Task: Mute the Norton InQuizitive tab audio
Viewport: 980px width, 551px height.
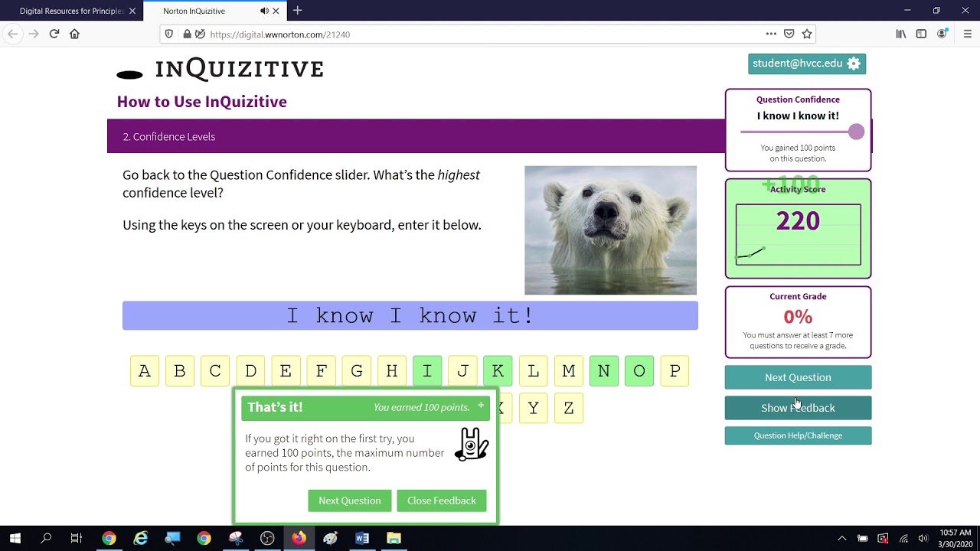Action: [x=264, y=11]
